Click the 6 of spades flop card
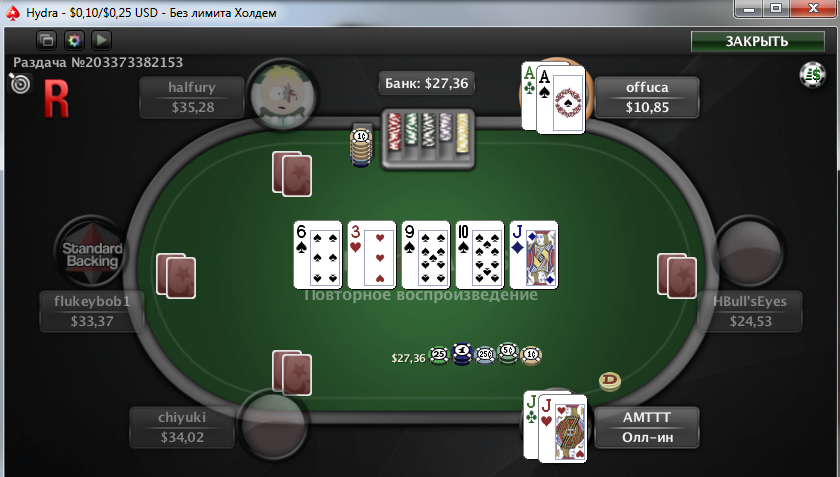The width and height of the screenshot is (840, 477). 318,255
